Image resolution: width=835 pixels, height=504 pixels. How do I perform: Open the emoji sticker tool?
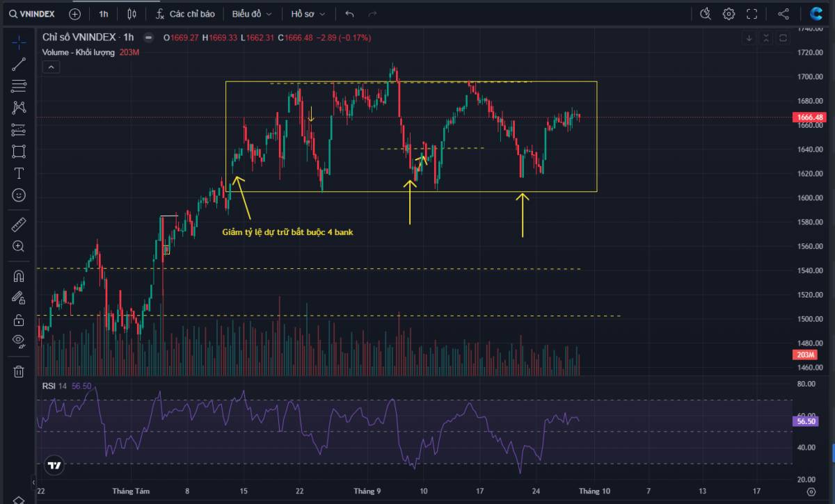coord(19,195)
